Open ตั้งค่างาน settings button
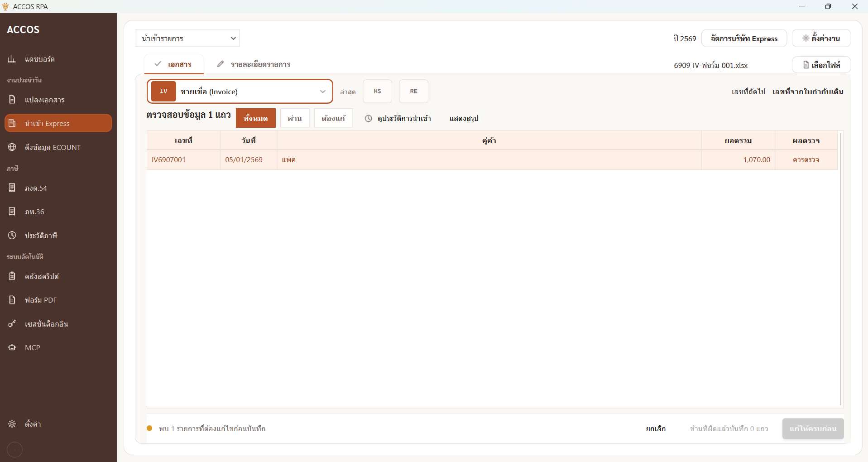 [x=821, y=38]
